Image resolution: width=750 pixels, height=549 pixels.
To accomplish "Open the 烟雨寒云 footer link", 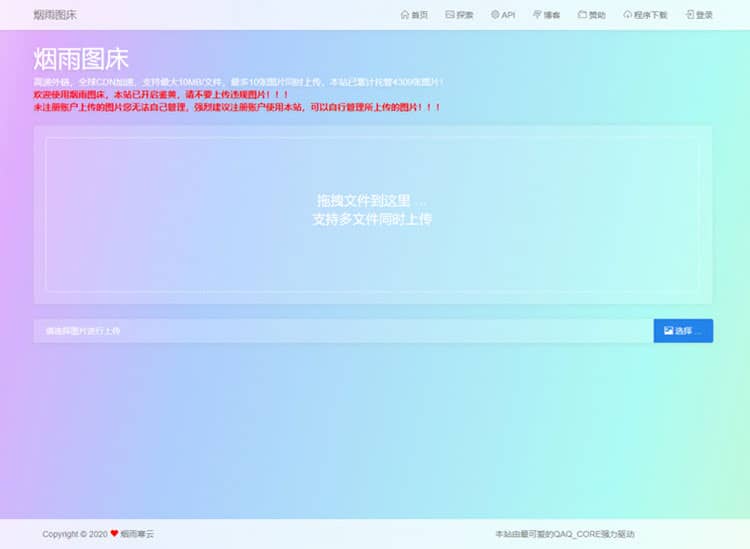I will pyautogui.click(x=137, y=534).
